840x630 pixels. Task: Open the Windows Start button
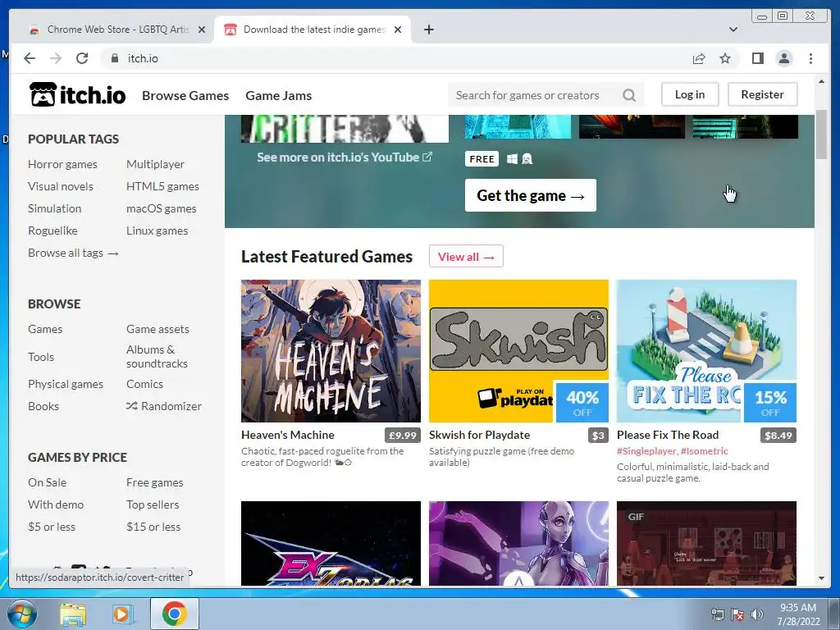click(x=22, y=614)
